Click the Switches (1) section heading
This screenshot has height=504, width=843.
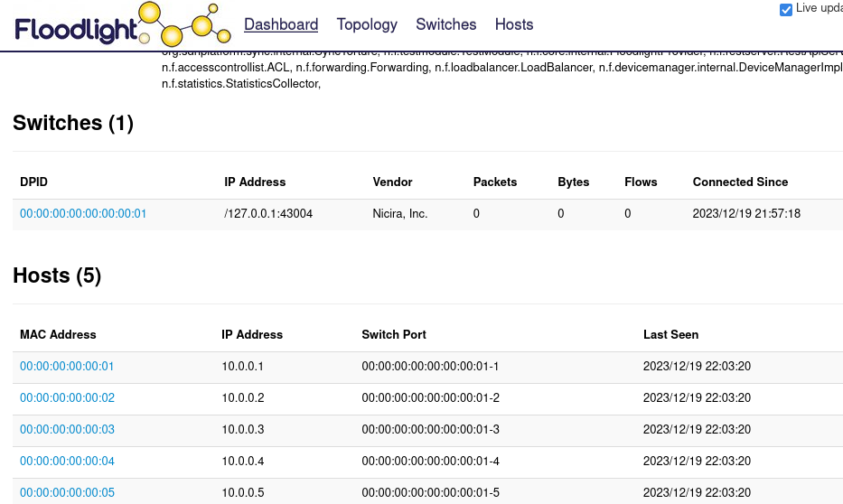pyautogui.click(x=73, y=123)
